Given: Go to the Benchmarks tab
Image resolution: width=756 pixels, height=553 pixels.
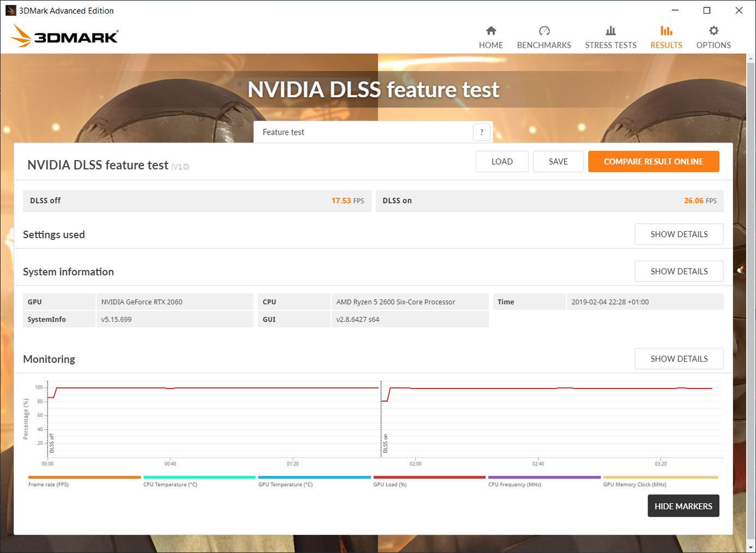Looking at the screenshot, I should coord(544,37).
